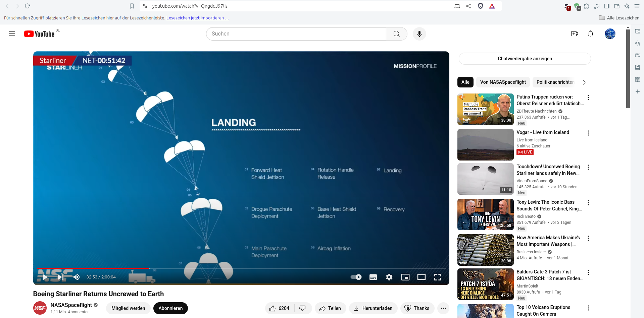
Task: Open more actions ellipsis below video
Action: 443,308
